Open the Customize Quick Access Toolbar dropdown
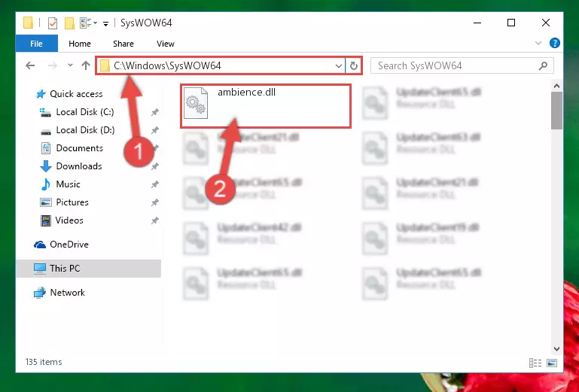579x392 pixels. [105, 23]
